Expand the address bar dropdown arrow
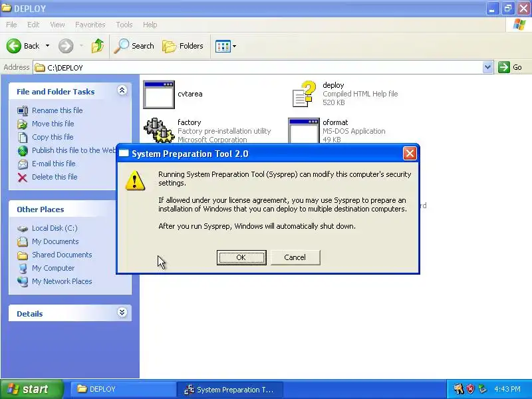 click(487, 67)
